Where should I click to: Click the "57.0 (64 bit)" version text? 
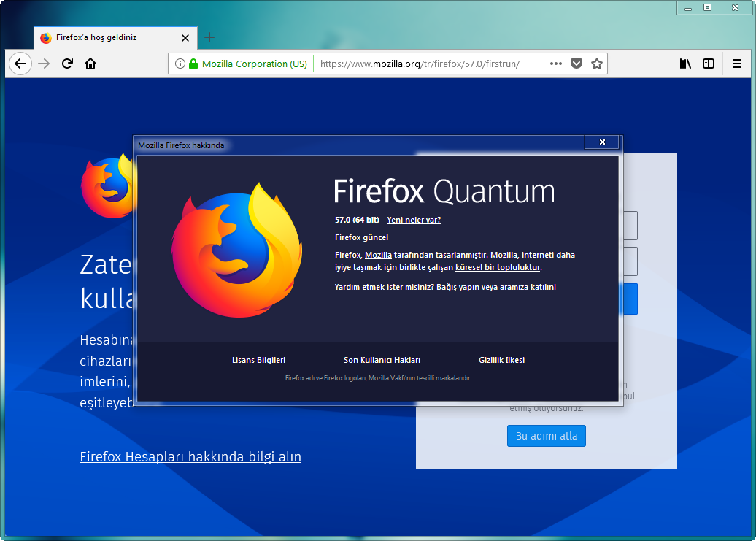pos(357,220)
